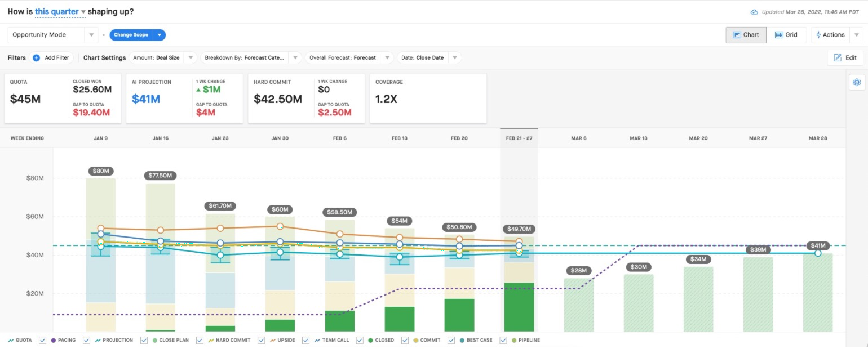This screenshot has height=349, width=868.
Task: Open the Amount: Deal Size dropdown
Action: (163, 57)
